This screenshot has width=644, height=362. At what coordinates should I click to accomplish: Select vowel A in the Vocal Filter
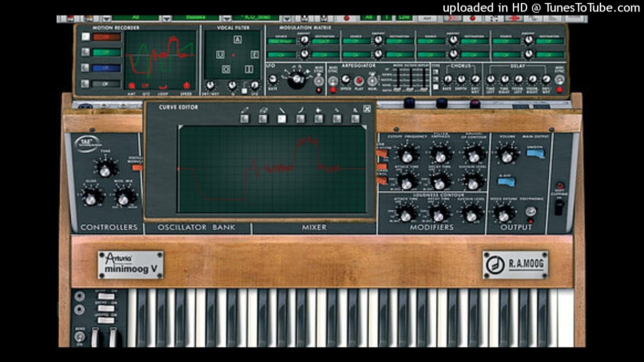pyautogui.click(x=237, y=40)
